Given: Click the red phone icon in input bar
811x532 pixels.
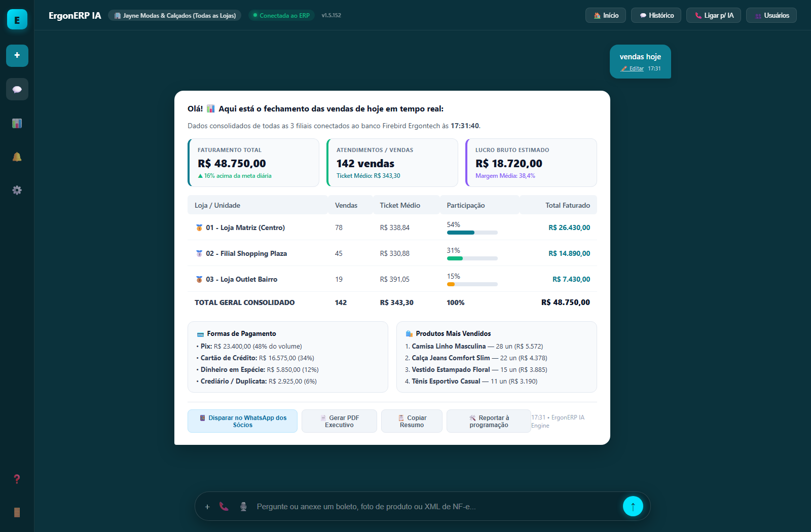Looking at the screenshot, I should coord(224,507).
